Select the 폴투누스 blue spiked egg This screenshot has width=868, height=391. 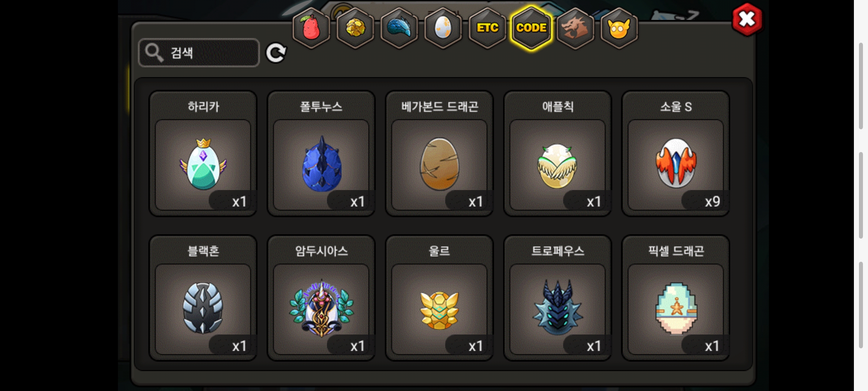point(321,154)
